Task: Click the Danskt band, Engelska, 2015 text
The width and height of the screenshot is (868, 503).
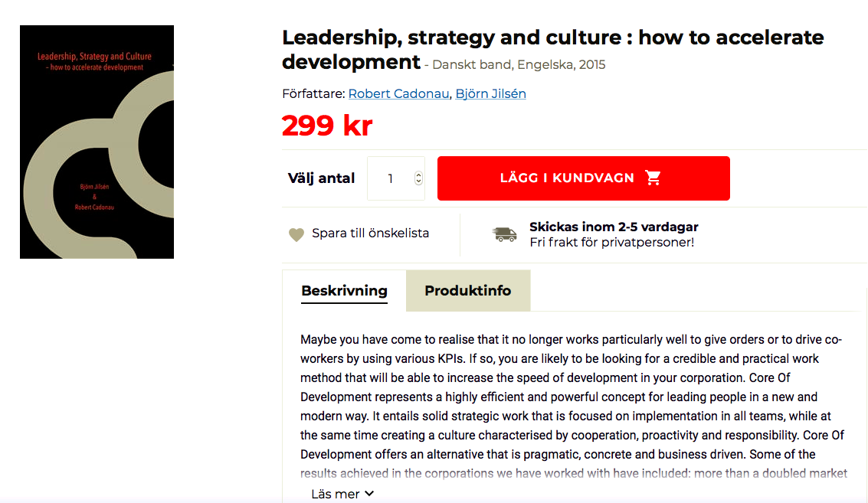Action: coord(519,64)
